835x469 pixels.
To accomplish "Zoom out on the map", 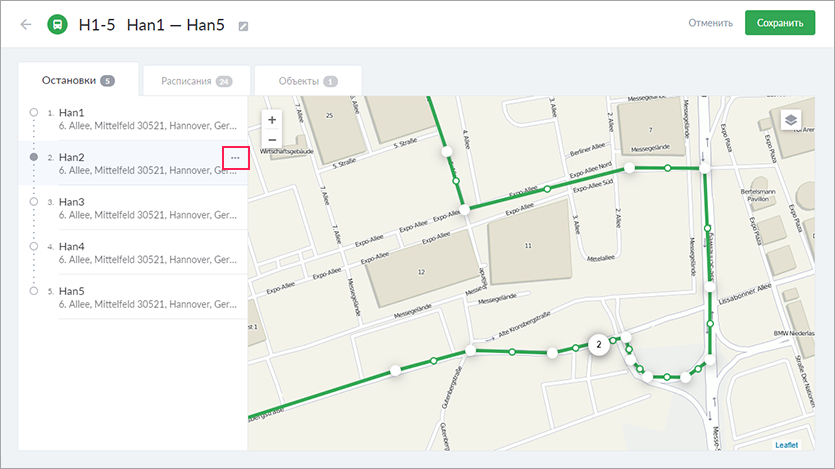I will click(x=272, y=139).
